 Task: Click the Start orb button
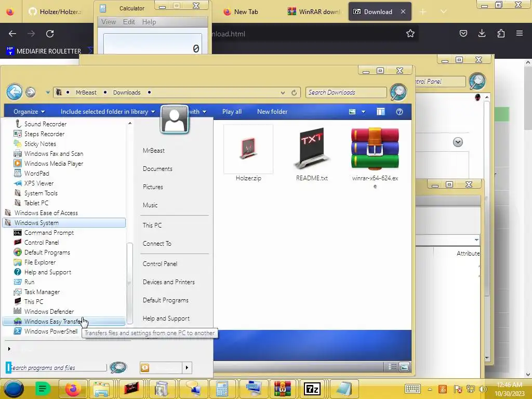coord(14,389)
